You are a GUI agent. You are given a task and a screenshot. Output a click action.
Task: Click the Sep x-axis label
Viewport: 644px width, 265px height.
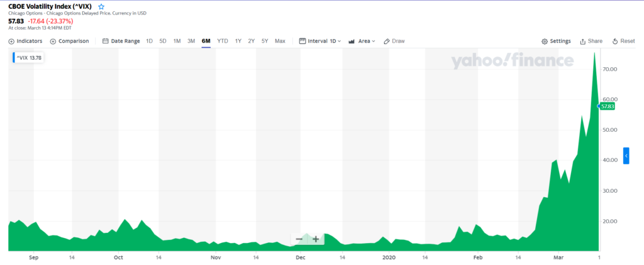coord(34,257)
